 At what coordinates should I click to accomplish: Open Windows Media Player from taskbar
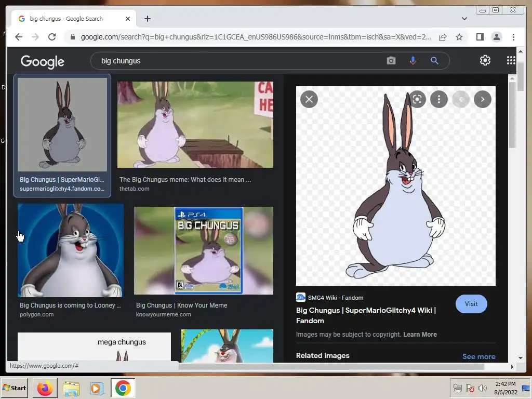coord(96,388)
